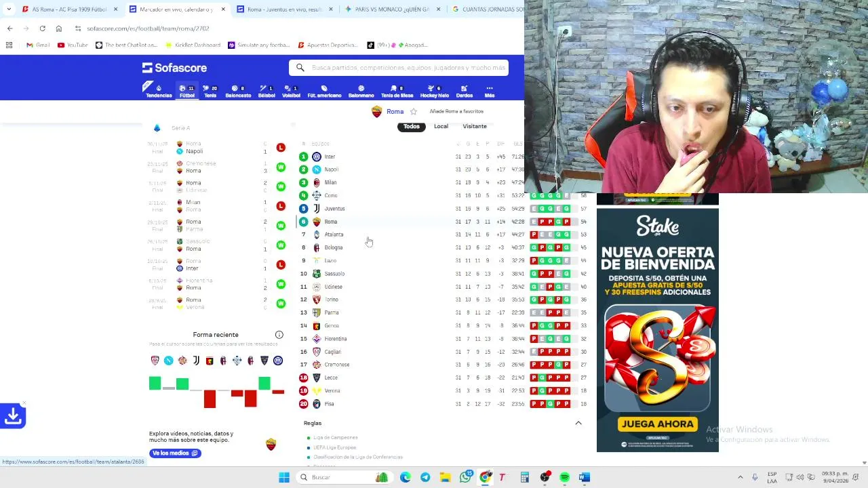Image resolution: width=868 pixels, height=488 pixels.
Task: Open File Explorer from taskbar
Action: click(x=445, y=478)
